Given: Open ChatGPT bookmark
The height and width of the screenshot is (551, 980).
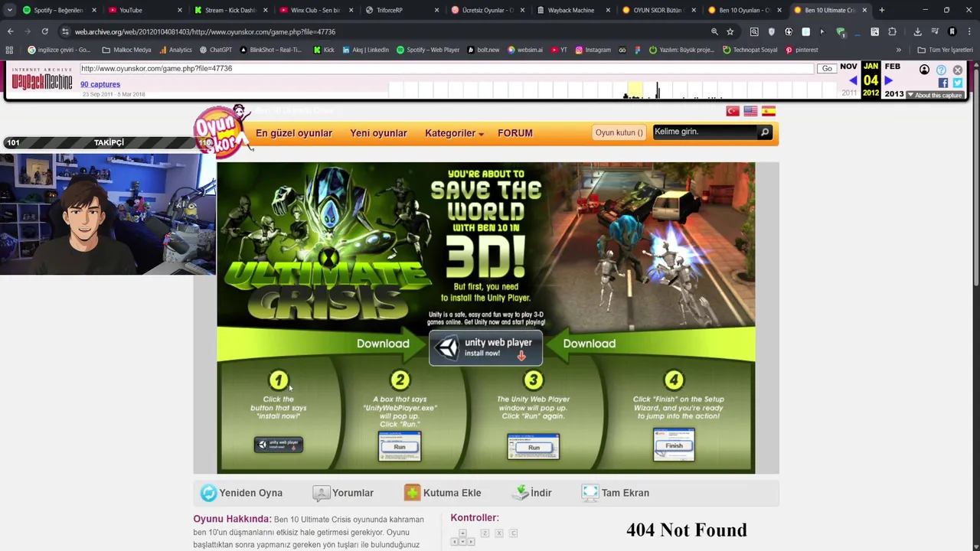Looking at the screenshot, I should (x=216, y=50).
